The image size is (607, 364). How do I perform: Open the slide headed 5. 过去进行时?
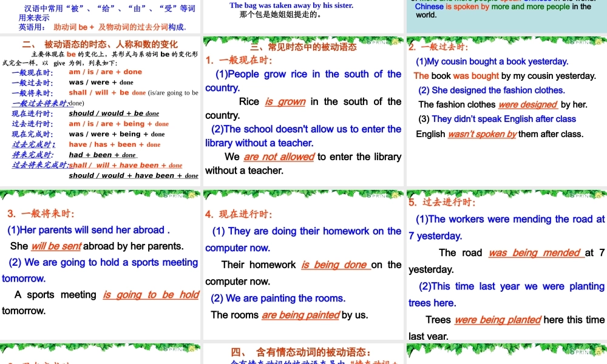pyautogui.click(x=507, y=265)
